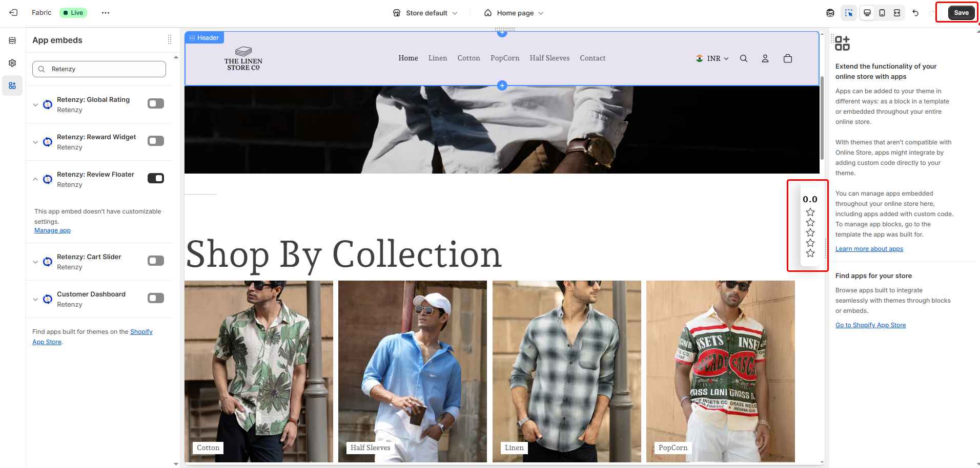
Task: Open the store search magnifier icon
Action: [744, 58]
